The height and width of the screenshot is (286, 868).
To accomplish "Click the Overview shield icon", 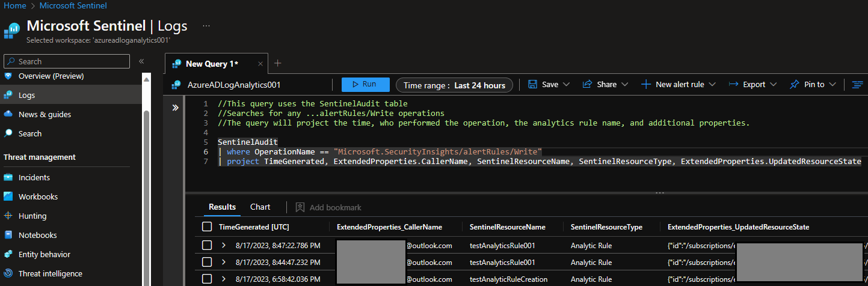I will [8, 76].
